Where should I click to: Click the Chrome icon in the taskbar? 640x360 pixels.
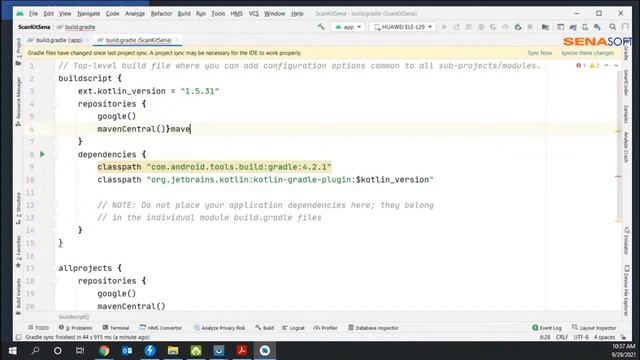tap(104, 351)
